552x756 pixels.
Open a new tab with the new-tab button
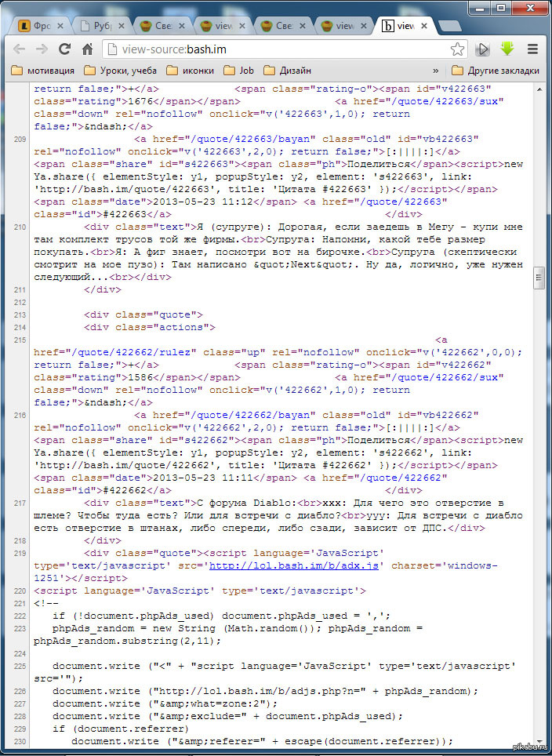coord(451,26)
